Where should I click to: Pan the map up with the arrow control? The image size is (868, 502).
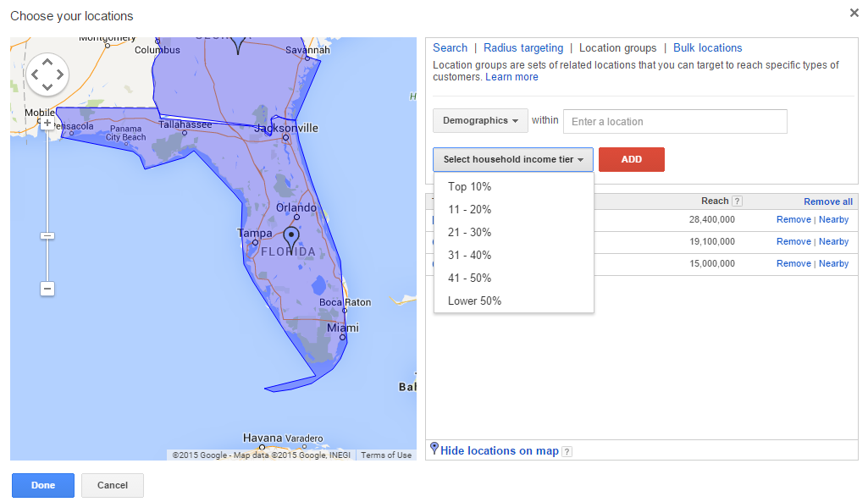[47, 62]
